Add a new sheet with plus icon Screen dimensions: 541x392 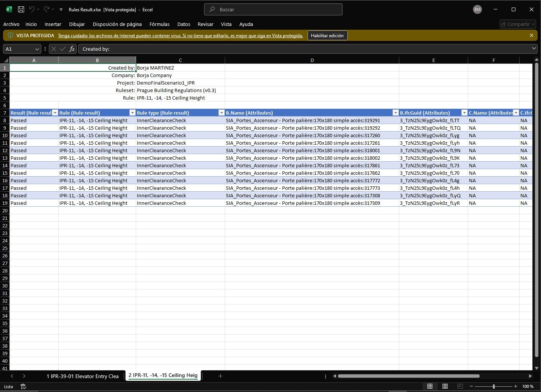coord(220,376)
